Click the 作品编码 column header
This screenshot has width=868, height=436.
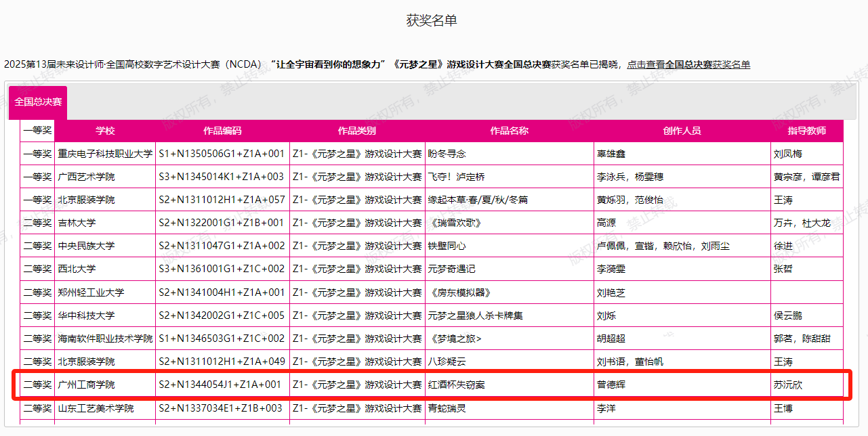click(x=222, y=131)
